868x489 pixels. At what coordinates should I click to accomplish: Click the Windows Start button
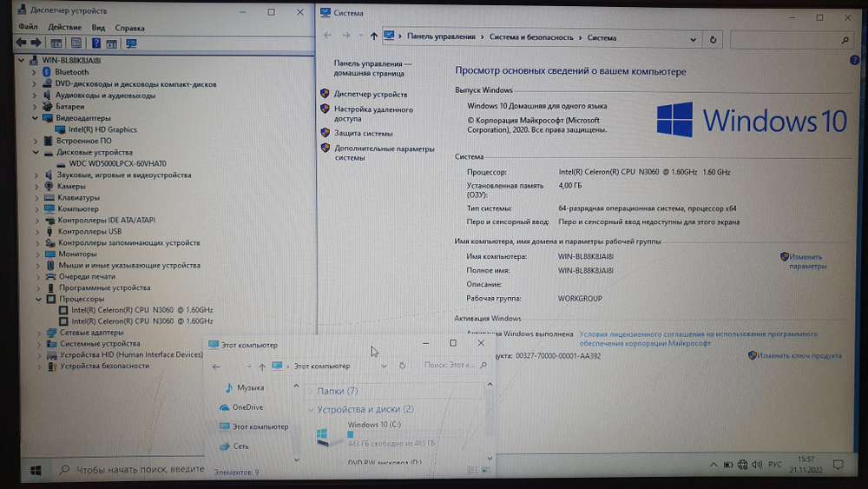point(36,470)
